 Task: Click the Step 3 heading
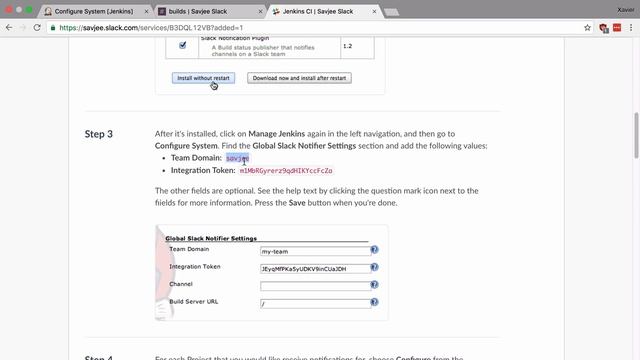(99, 134)
